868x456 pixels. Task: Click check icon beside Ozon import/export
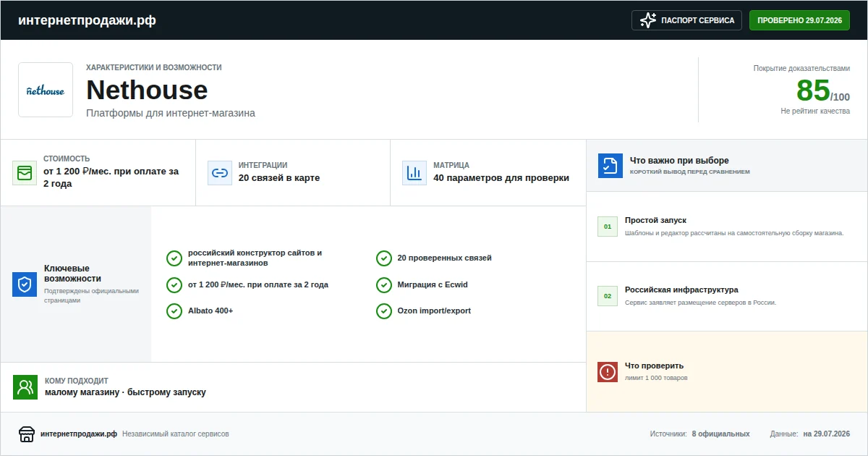[x=384, y=311]
